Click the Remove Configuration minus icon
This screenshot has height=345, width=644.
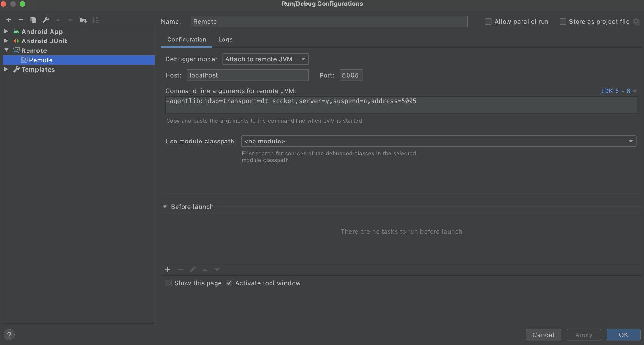click(21, 20)
